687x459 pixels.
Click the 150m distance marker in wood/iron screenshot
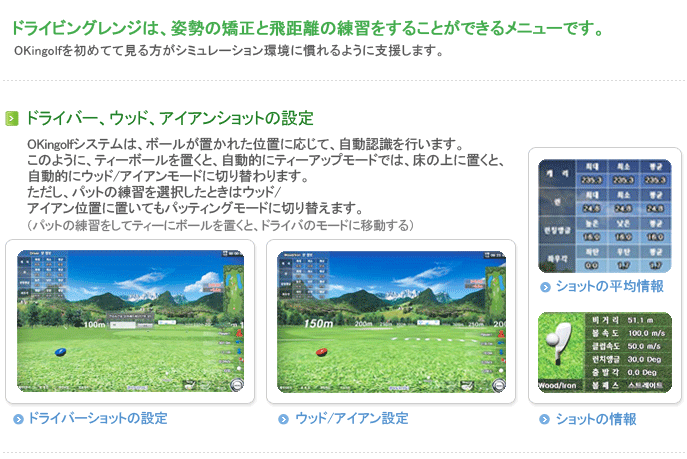[x=319, y=324]
